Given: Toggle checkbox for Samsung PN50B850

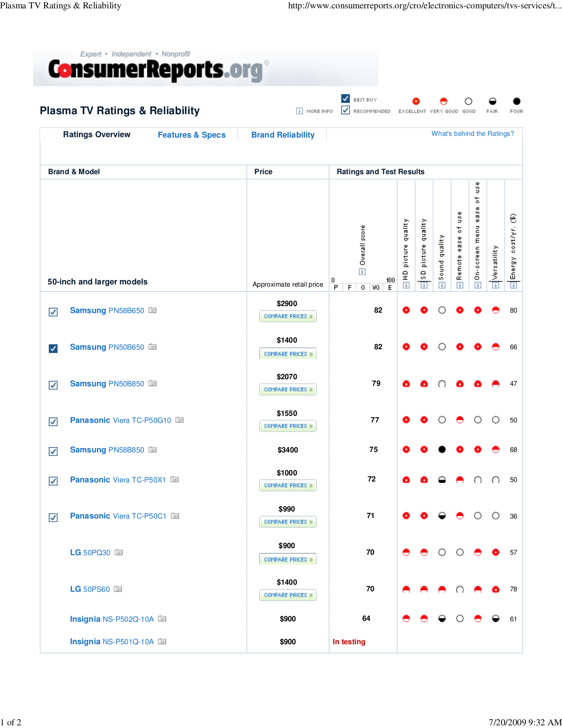Looking at the screenshot, I should tap(53, 385).
